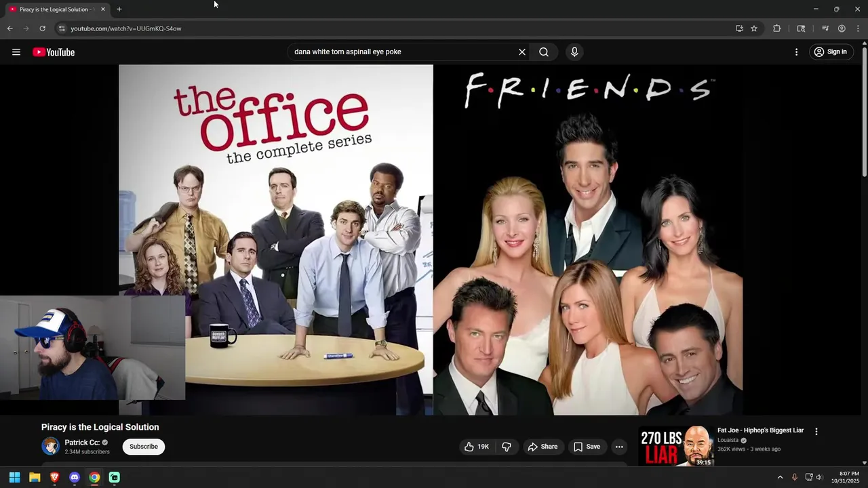The width and height of the screenshot is (868, 488).
Task: Open the YouTube guide hamburger menu
Action: tap(16, 52)
